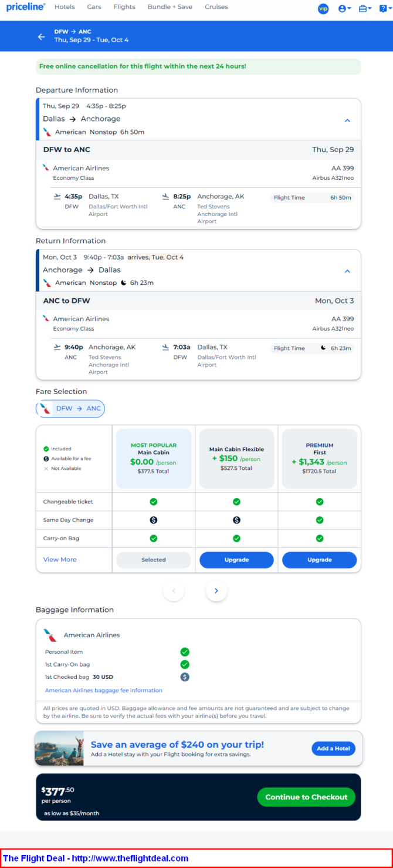Click the VIP badge icon

click(323, 9)
